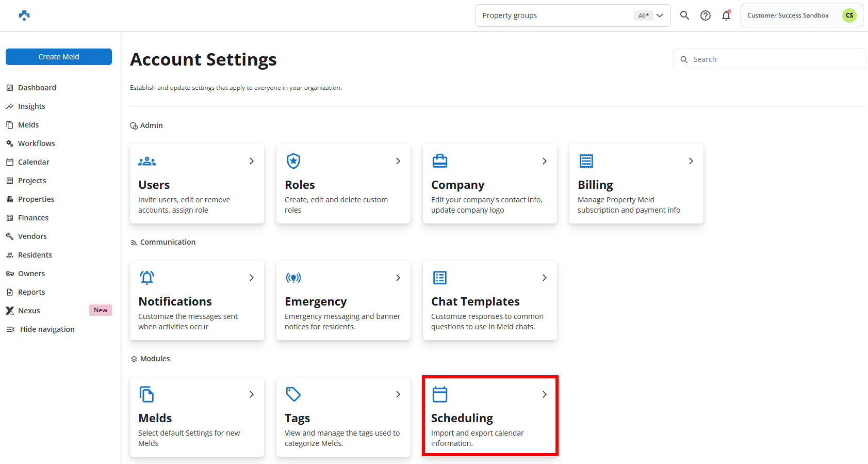Click the Tags label icon
The height and width of the screenshot is (464, 868).
[293, 394]
